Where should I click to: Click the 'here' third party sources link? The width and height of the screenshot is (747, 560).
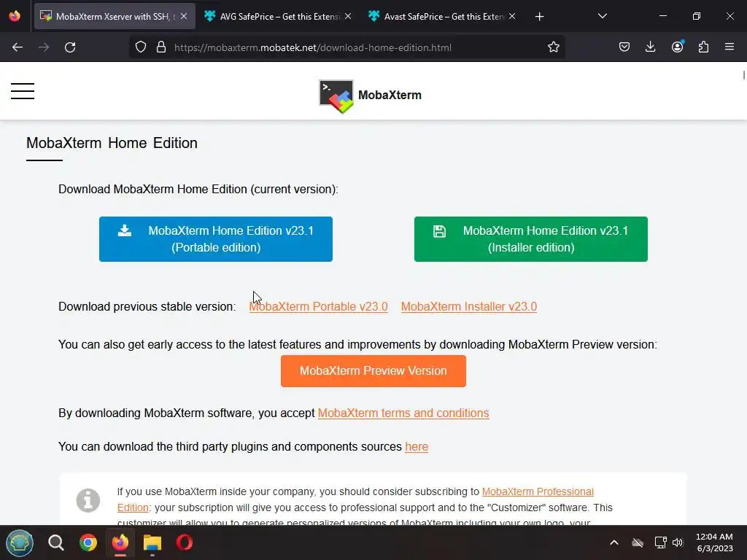(417, 447)
